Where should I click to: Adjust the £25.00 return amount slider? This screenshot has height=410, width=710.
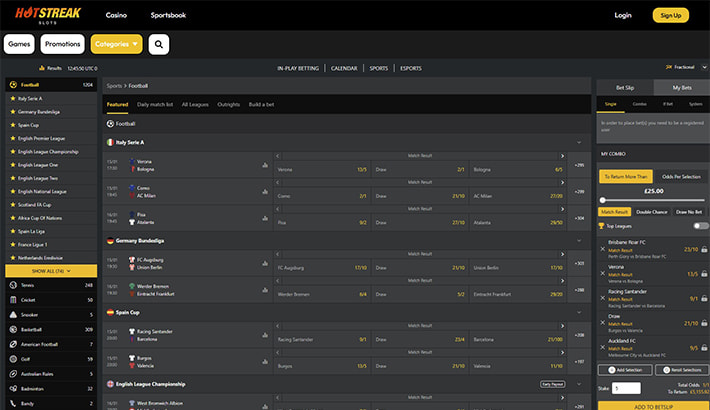coord(604,200)
